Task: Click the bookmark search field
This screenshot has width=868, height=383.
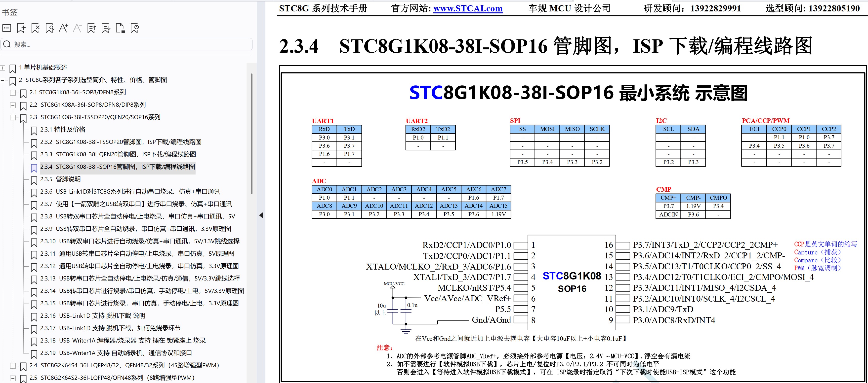Action: [x=126, y=44]
